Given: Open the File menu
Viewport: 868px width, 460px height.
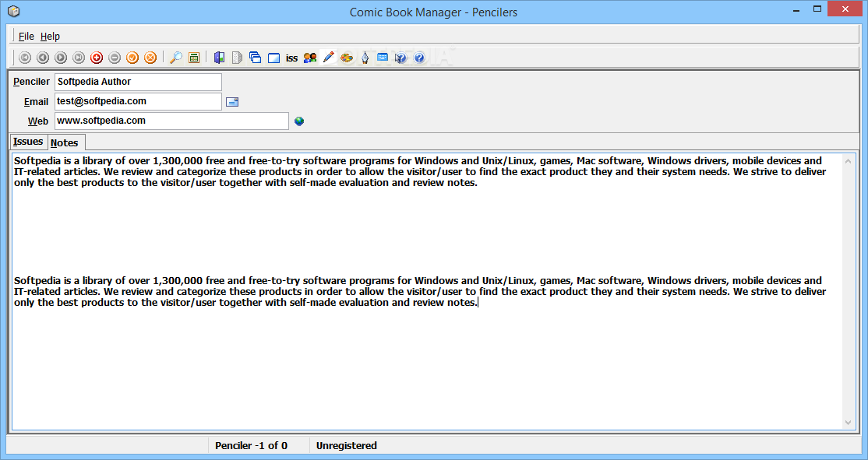Looking at the screenshot, I should [26, 36].
